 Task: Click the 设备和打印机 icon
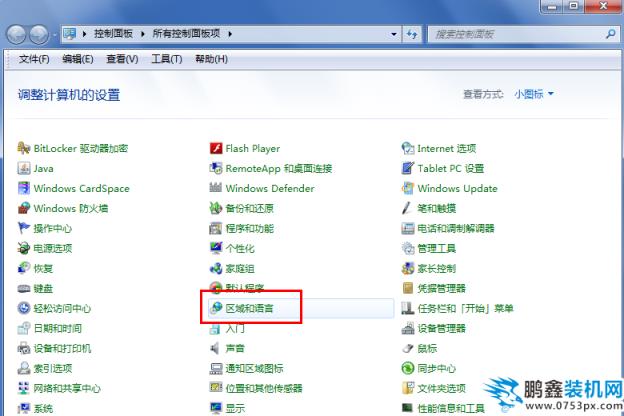pyautogui.click(x=24, y=348)
